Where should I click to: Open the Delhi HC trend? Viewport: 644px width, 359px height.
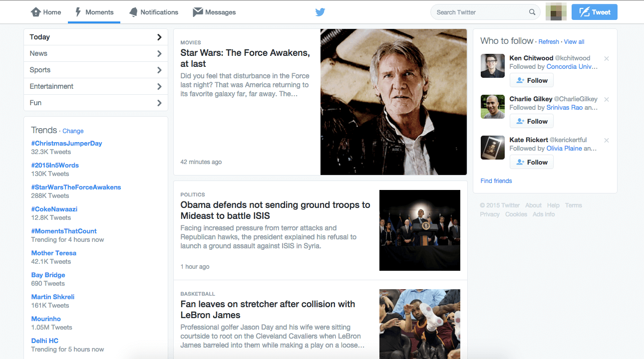pos(45,341)
